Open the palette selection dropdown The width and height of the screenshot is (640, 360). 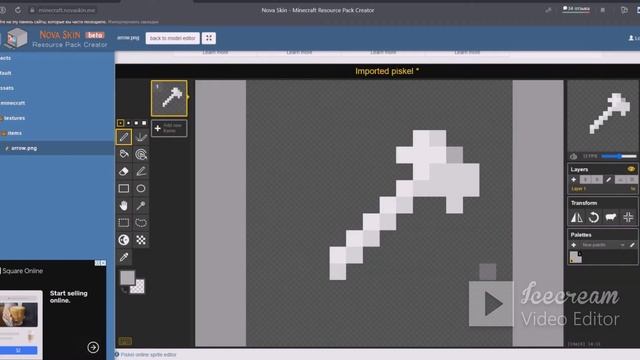pos(603,245)
